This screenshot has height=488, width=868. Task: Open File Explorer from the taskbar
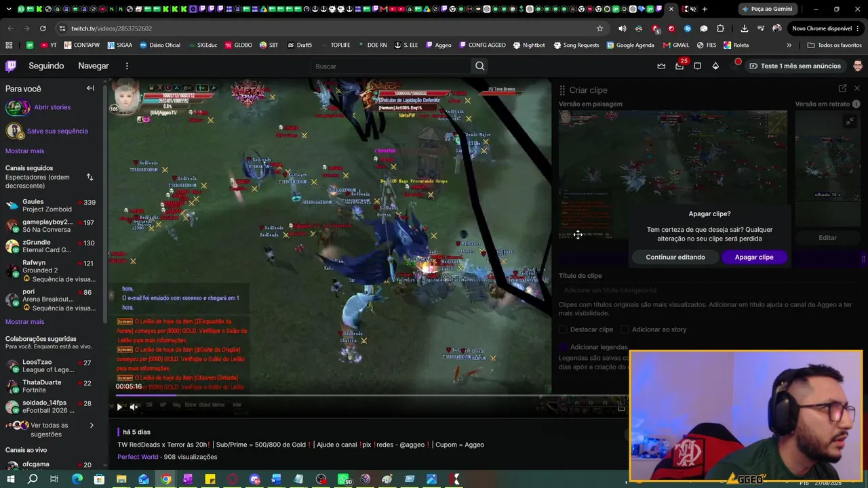121,479
